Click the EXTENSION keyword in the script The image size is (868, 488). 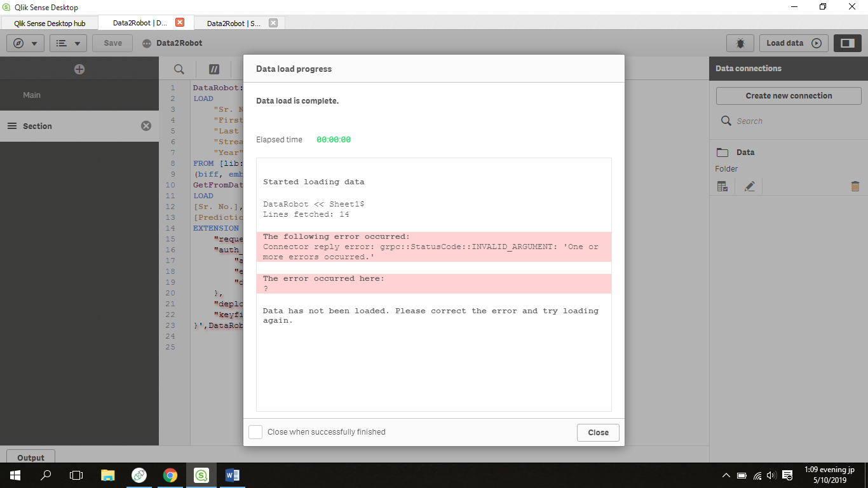click(216, 228)
